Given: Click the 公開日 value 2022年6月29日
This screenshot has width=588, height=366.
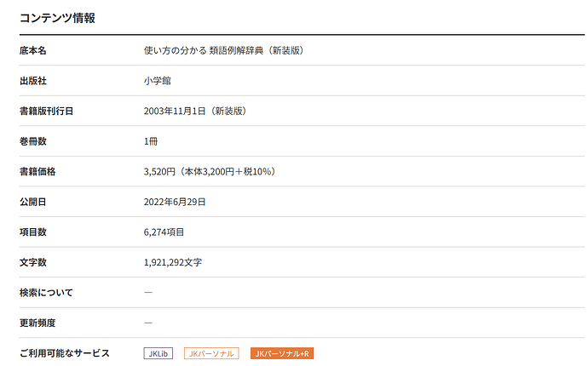Looking at the screenshot, I should (x=175, y=202).
